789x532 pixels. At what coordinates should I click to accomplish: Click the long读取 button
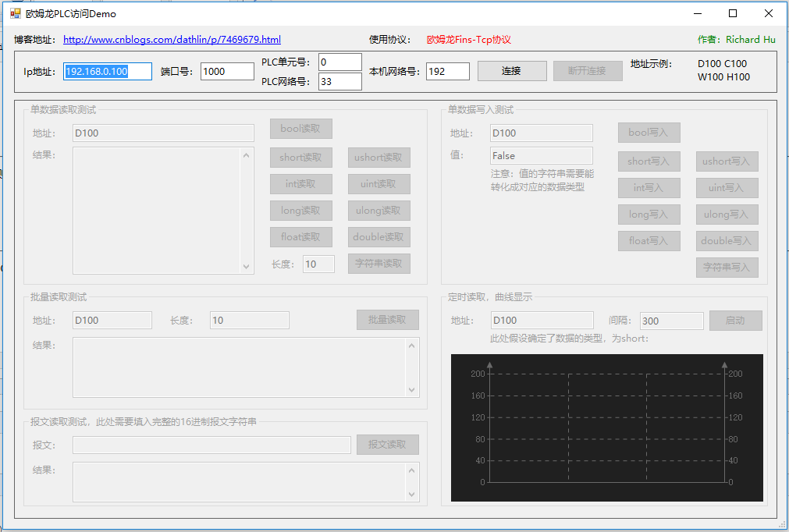tap(301, 211)
